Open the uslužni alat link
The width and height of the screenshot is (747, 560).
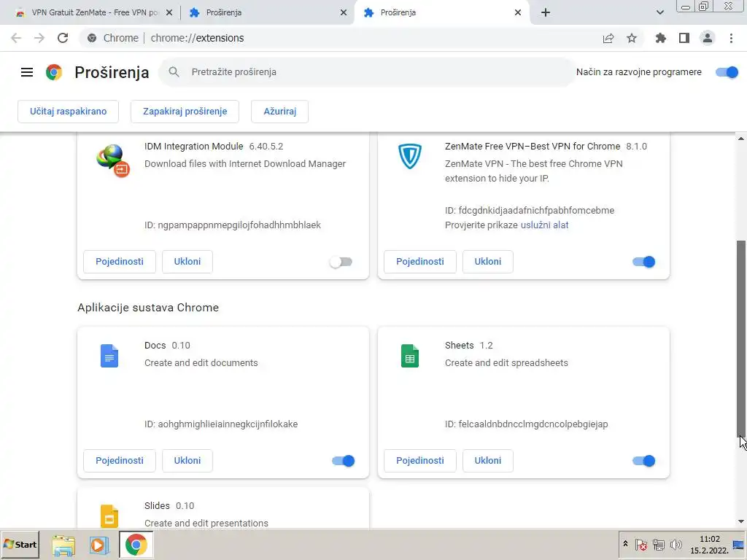click(544, 225)
